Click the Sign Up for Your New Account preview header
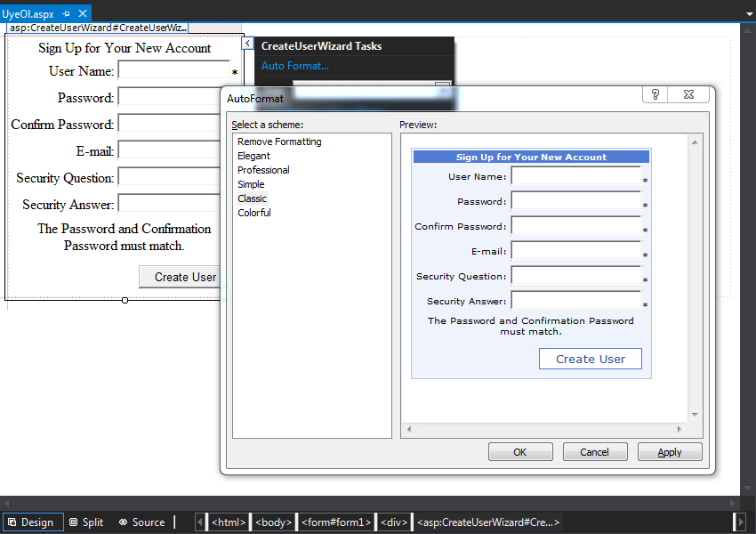756x534 pixels. pos(531,157)
